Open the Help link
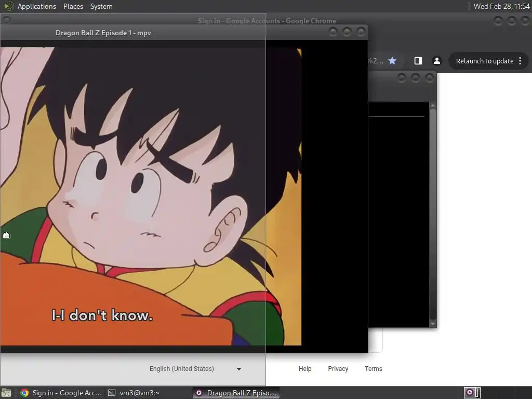The width and height of the screenshot is (532, 399). pyautogui.click(x=305, y=369)
